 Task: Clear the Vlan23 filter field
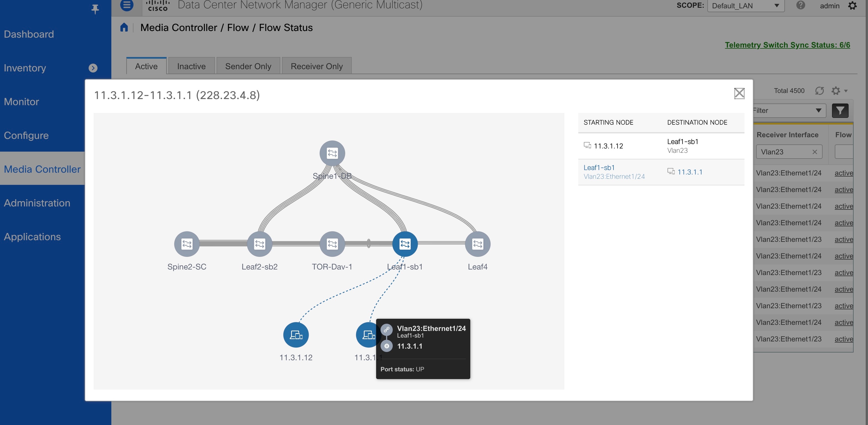815,152
